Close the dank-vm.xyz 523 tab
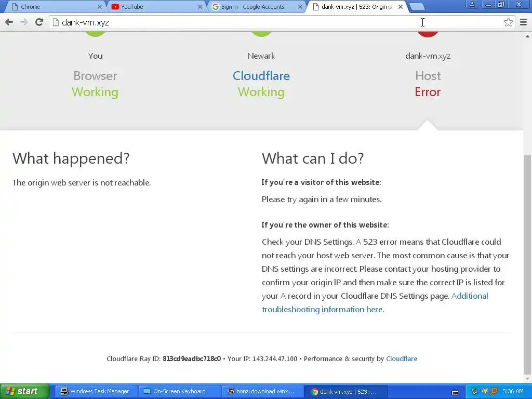 click(401, 7)
